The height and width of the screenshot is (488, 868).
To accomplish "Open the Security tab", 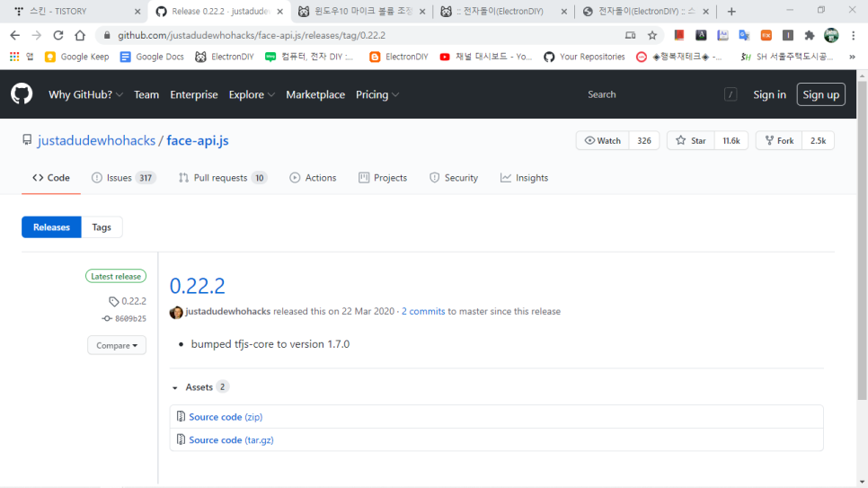I will [454, 178].
